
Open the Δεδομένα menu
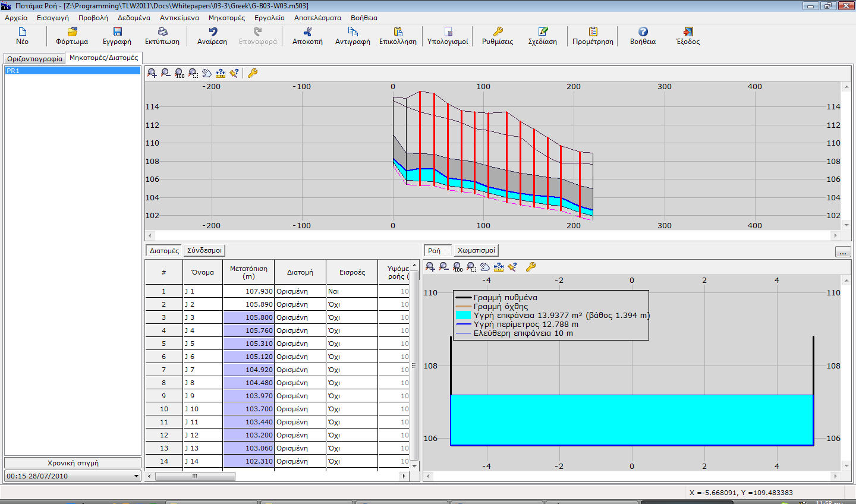point(134,18)
